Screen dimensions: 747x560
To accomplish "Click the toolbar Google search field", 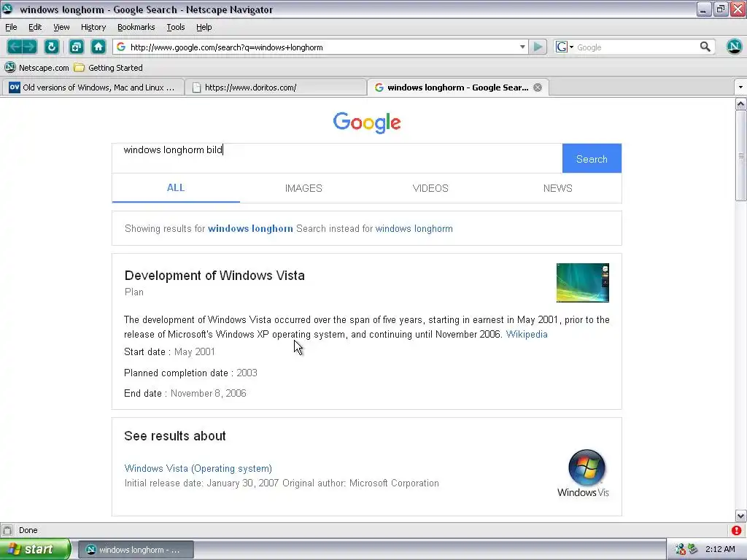I will coord(636,47).
